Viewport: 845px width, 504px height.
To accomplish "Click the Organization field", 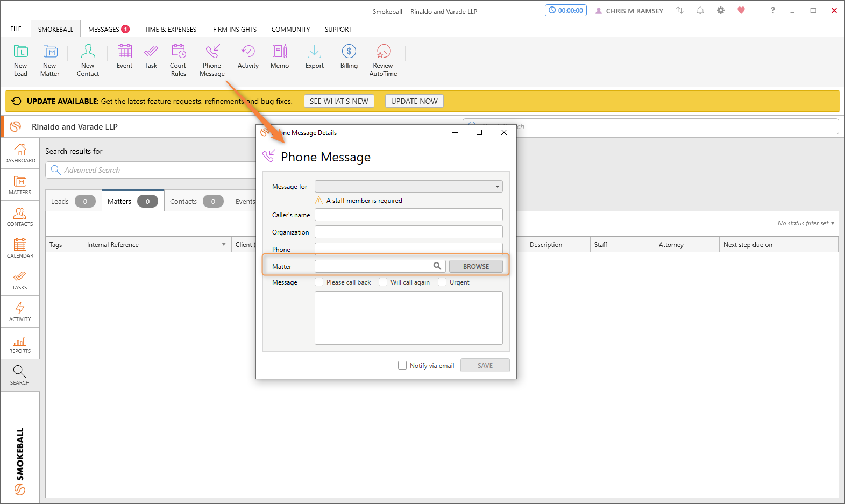I will coord(409,232).
